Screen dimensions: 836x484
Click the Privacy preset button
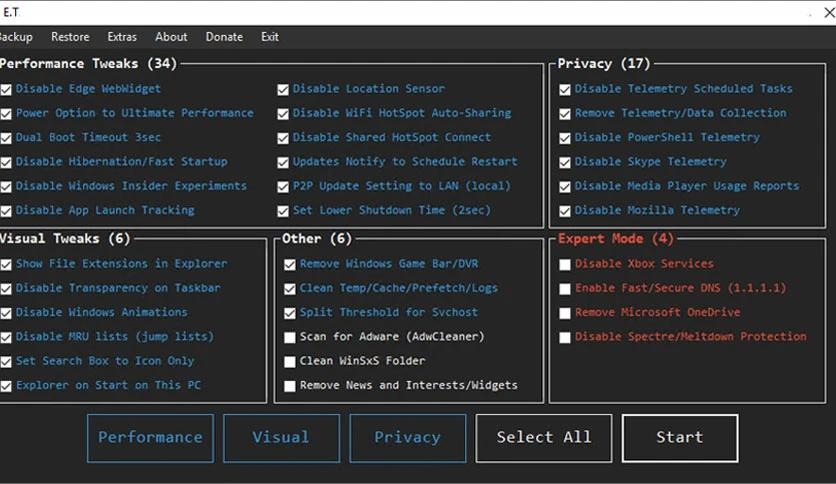coord(407,438)
